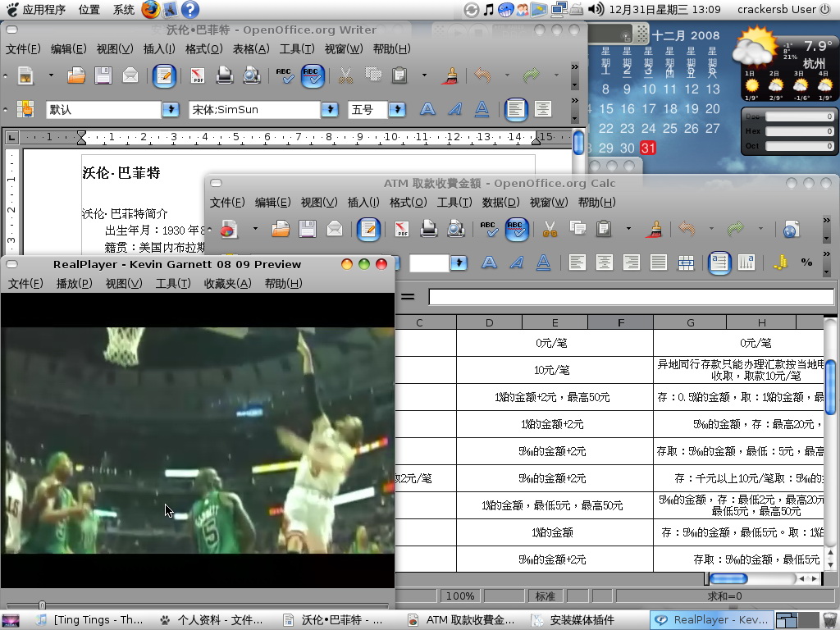Toggle Bold in Writer formatting toolbar

coord(427,109)
